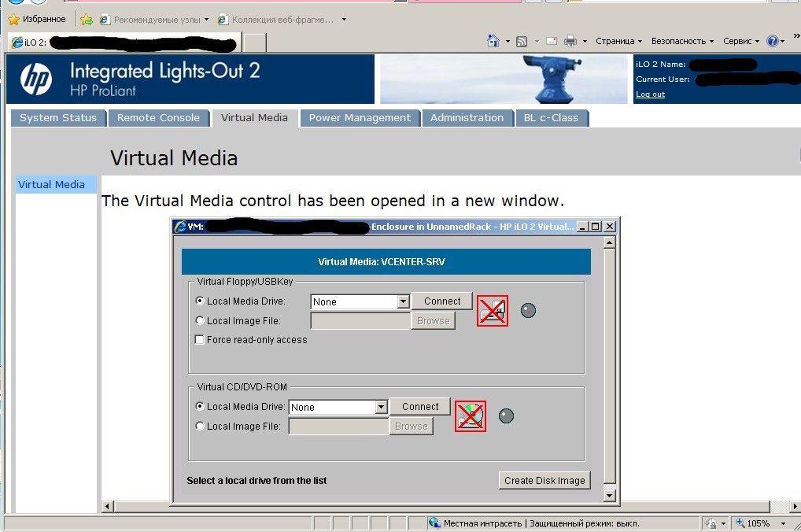
Task: Select CD/DVD Local Media Drive radio button
Action: click(x=200, y=406)
